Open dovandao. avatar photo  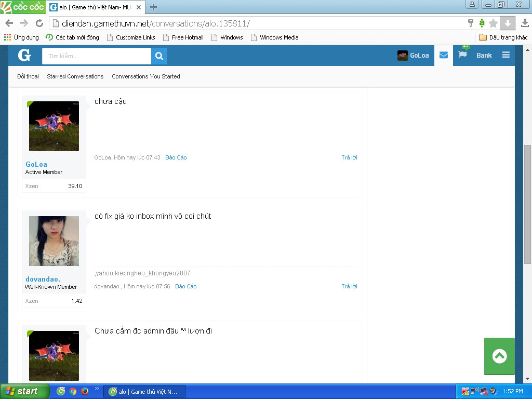(x=54, y=241)
